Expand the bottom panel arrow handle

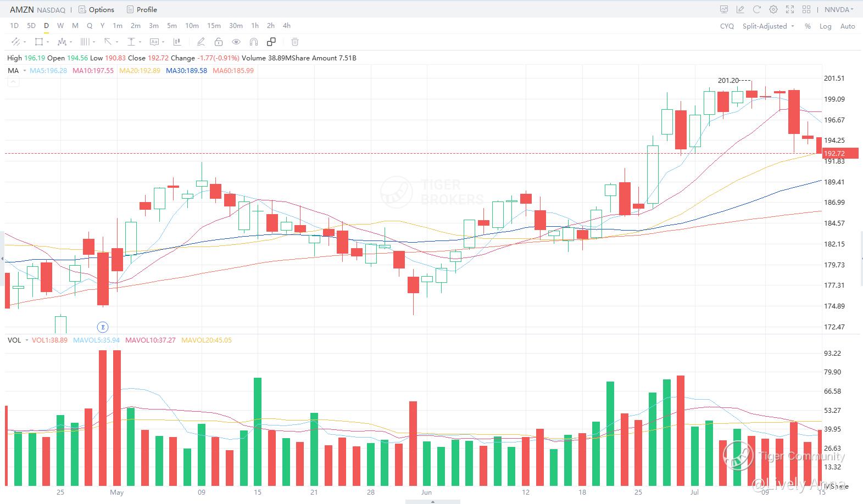click(x=432, y=502)
